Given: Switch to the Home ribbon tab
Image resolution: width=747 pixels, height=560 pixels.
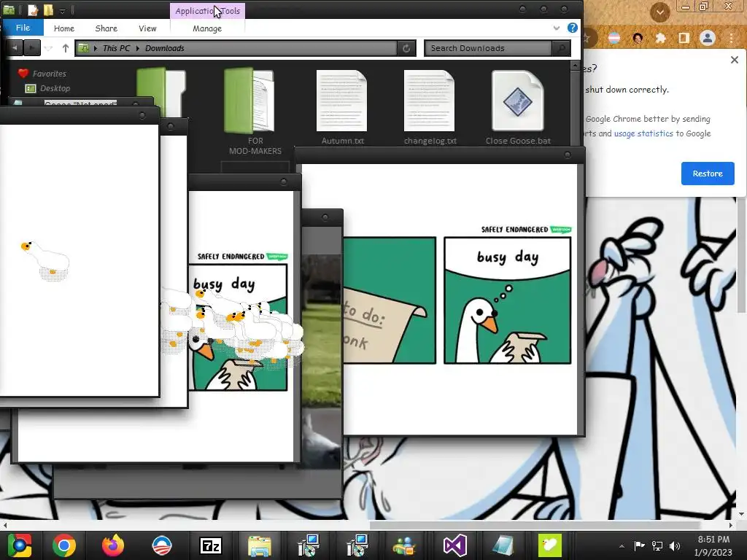Looking at the screenshot, I should click(x=64, y=28).
